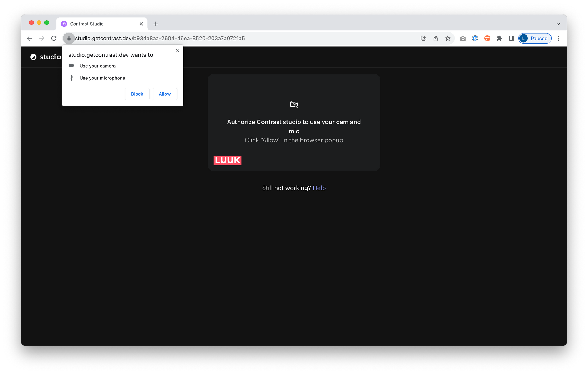Click the disabled camera icon in the dark panel

pyautogui.click(x=294, y=104)
